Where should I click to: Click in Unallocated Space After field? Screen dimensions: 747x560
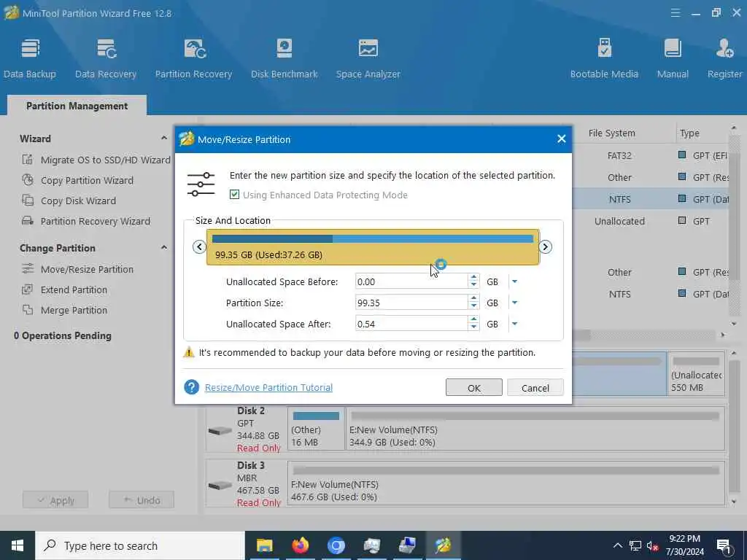411,324
